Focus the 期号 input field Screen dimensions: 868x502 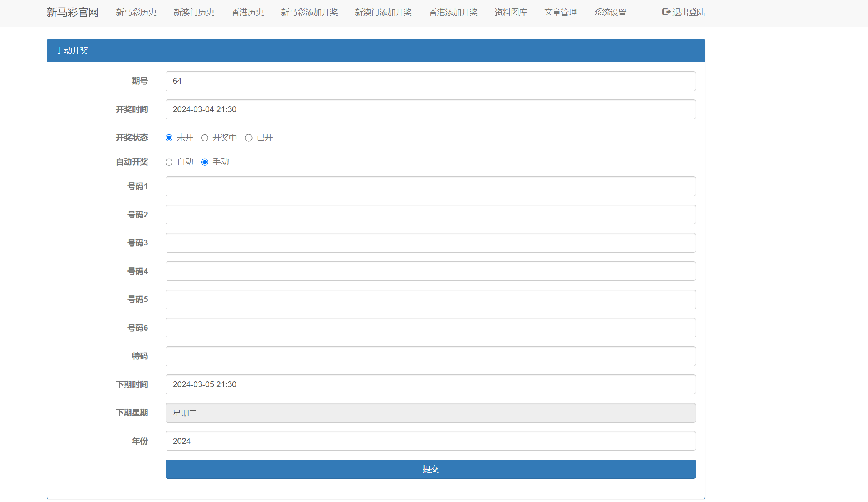click(x=430, y=81)
